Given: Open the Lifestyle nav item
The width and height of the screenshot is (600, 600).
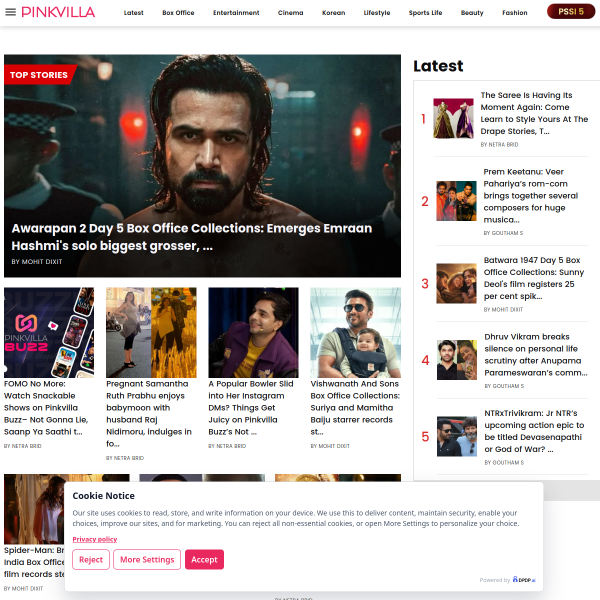Looking at the screenshot, I should click(x=377, y=13).
